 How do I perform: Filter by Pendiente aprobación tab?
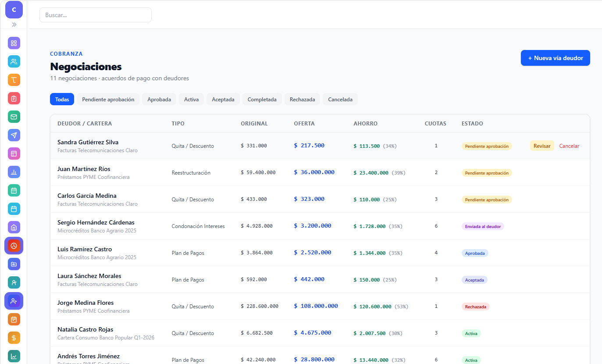click(x=108, y=100)
